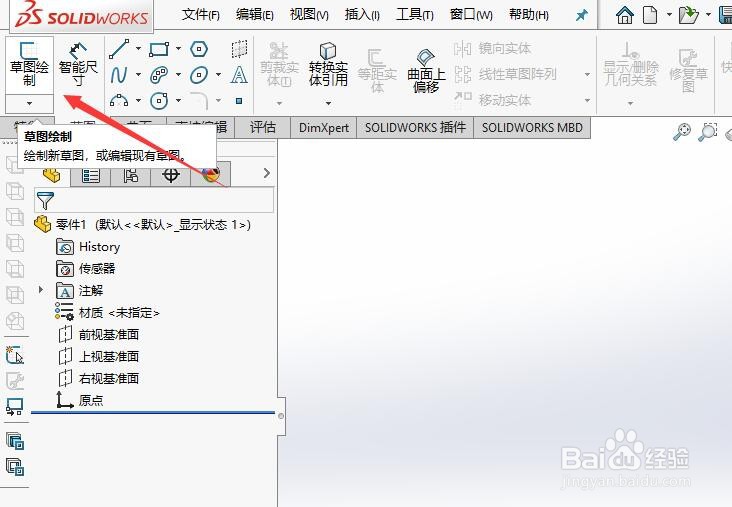The height and width of the screenshot is (507, 732).
Task: Switch to the 评估 tab
Action: point(263,127)
